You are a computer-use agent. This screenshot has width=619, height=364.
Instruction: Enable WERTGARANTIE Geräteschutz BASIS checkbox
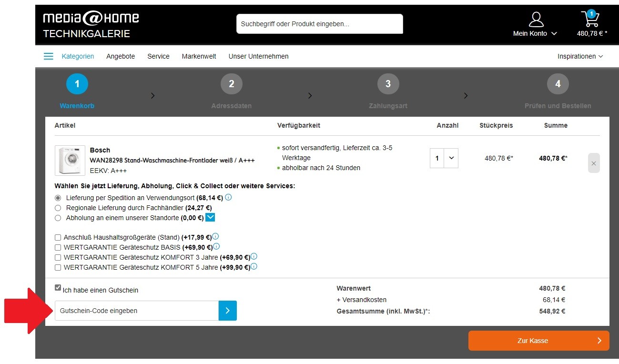(x=58, y=248)
